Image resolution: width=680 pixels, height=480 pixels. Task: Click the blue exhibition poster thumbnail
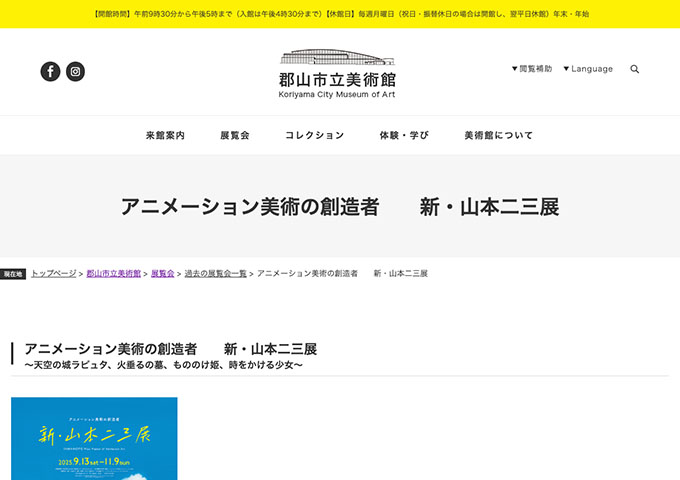tap(94, 438)
